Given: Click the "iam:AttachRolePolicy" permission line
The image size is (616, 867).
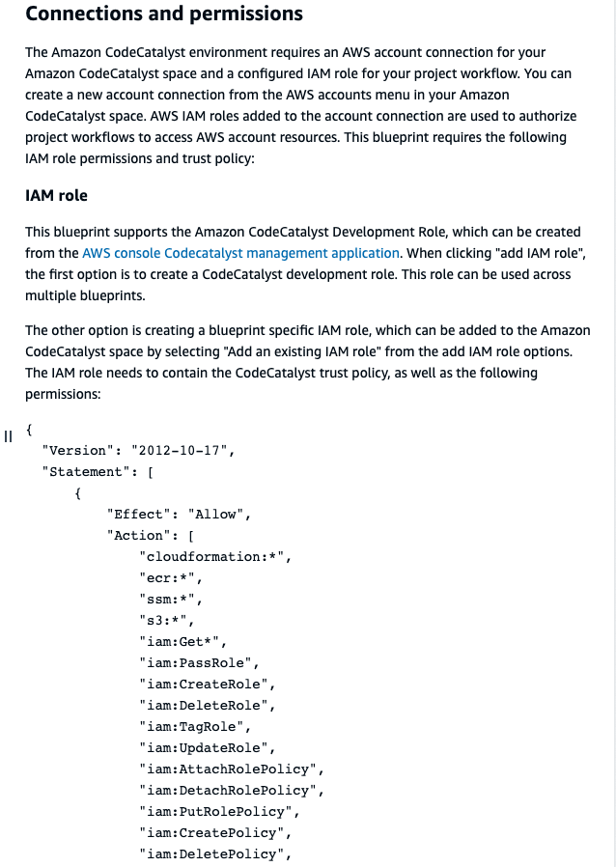Looking at the screenshot, I should 230,769.
